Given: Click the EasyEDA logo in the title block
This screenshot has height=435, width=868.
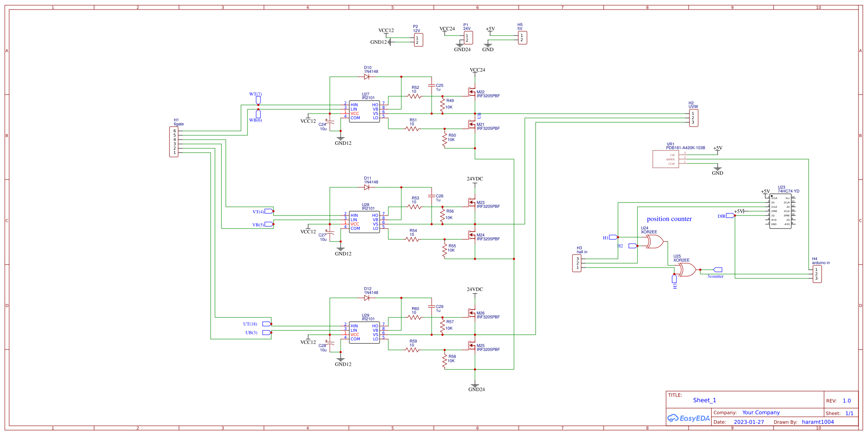Looking at the screenshot, I should click(x=688, y=418).
